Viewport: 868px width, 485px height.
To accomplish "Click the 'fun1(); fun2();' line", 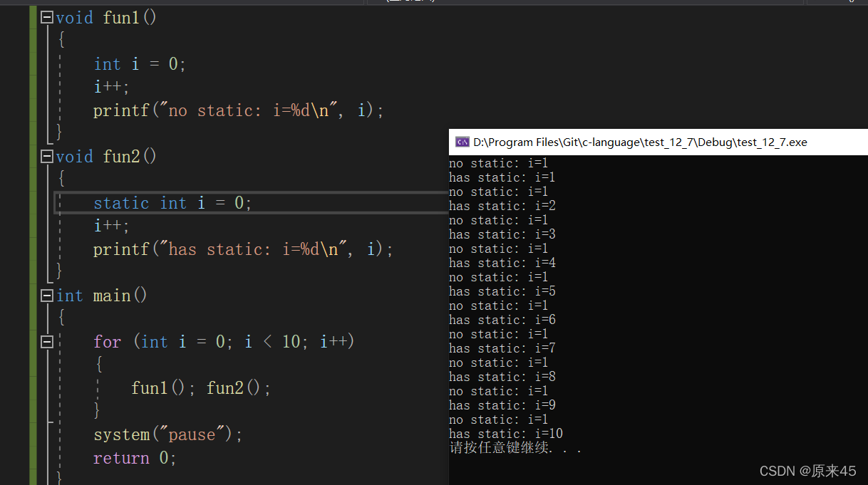I will (x=201, y=388).
